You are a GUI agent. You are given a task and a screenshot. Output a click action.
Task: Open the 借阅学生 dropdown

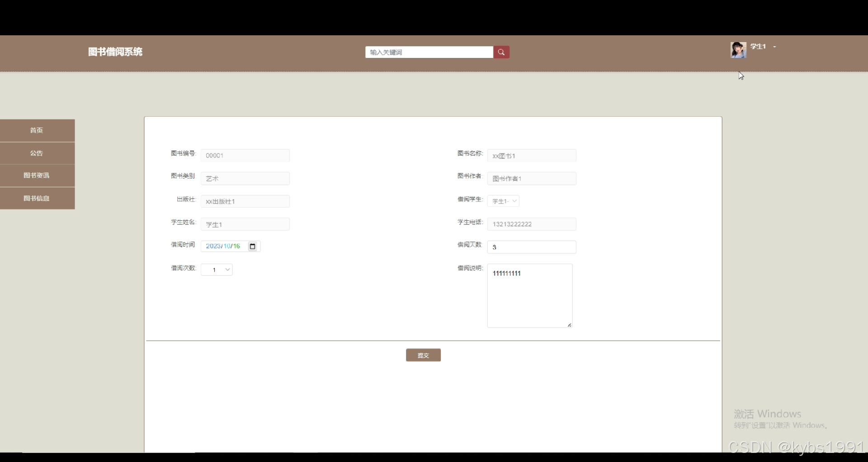tap(503, 201)
